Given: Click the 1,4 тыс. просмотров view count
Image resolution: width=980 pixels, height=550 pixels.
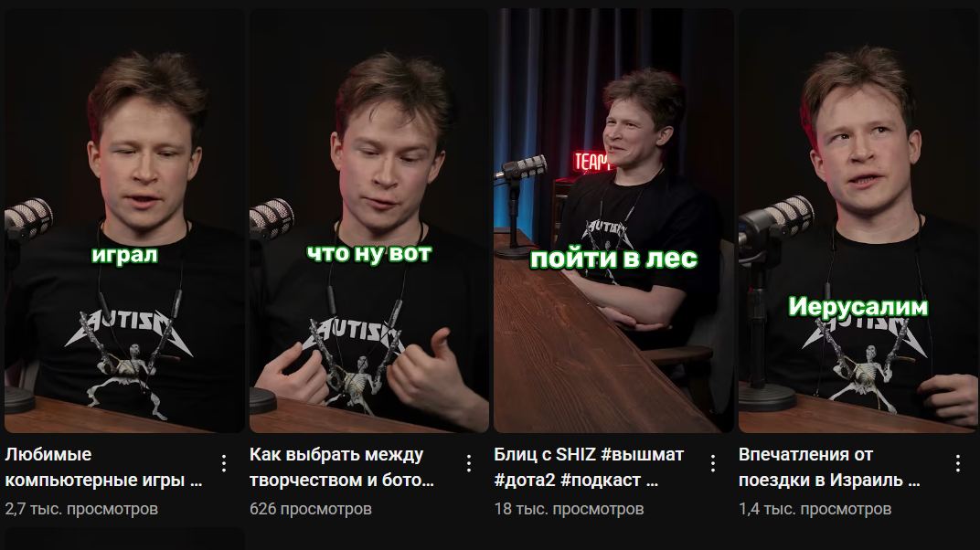Looking at the screenshot, I should [815, 509].
